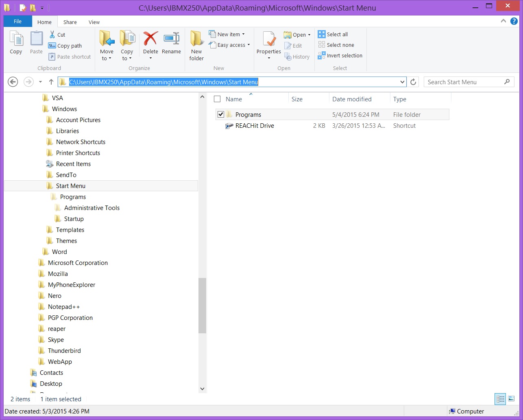Uncheck the Programs folder checkbox

(221, 115)
